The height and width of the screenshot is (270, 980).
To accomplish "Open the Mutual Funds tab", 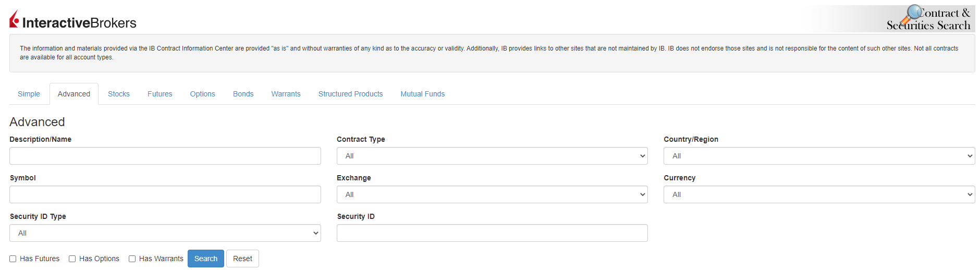I will click(x=422, y=94).
